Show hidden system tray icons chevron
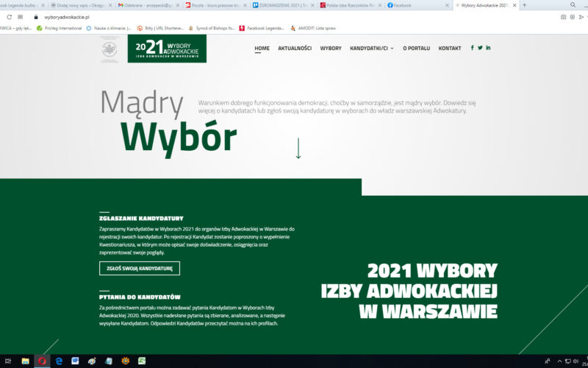This screenshot has height=368, width=588. coord(559,361)
